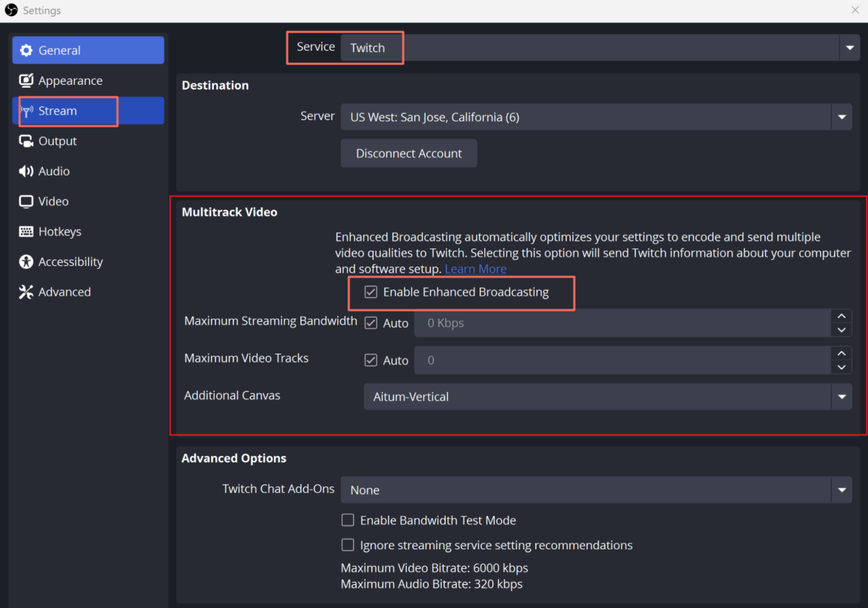Click the Hotkeys keyboard icon
Viewport: 868px width, 608px height.
pyautogui.click(x=26, y=232)
